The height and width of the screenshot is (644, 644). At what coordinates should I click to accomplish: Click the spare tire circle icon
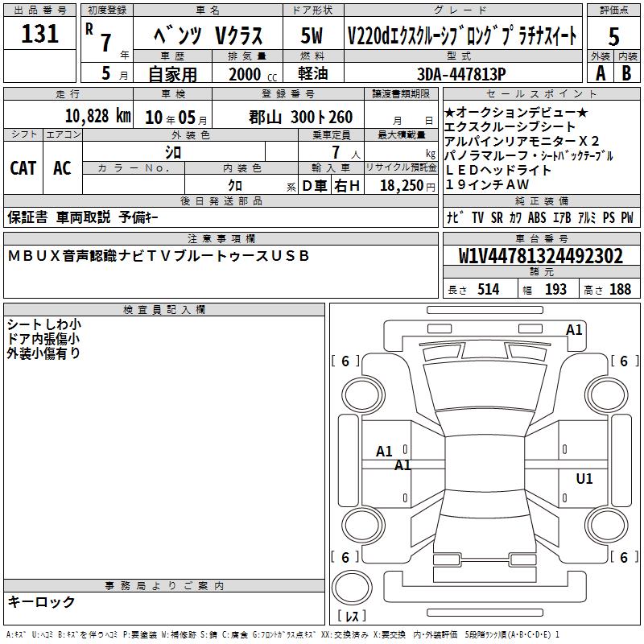point(352,588)
